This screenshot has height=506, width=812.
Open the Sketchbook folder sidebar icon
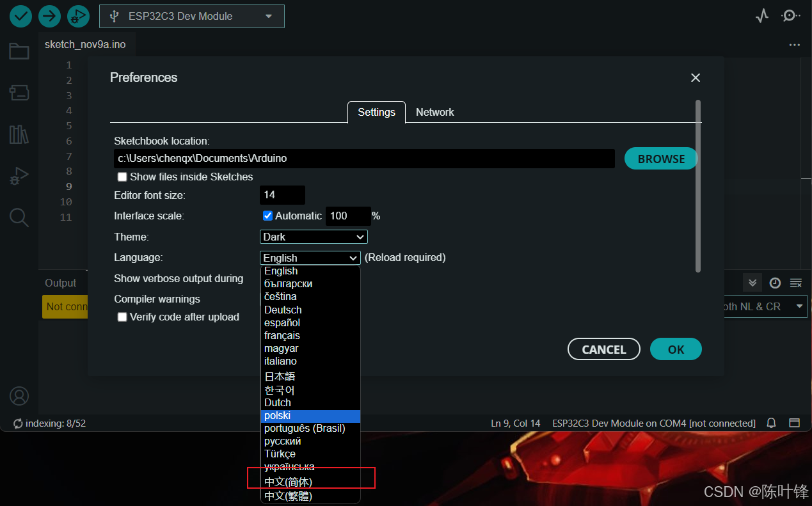[x=19, y=51]
